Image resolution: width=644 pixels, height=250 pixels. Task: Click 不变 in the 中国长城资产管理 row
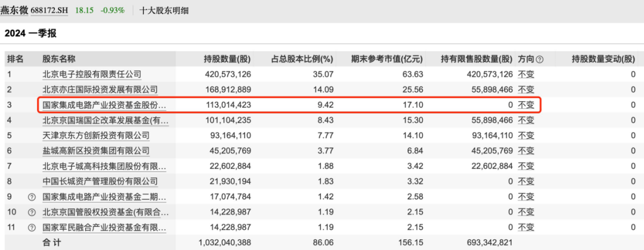point(526,182)
